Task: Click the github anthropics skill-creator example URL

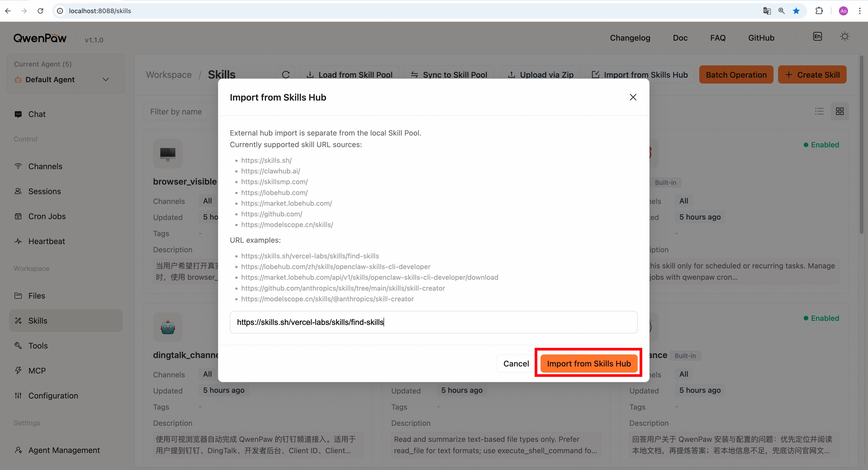Action: point(343,288)
